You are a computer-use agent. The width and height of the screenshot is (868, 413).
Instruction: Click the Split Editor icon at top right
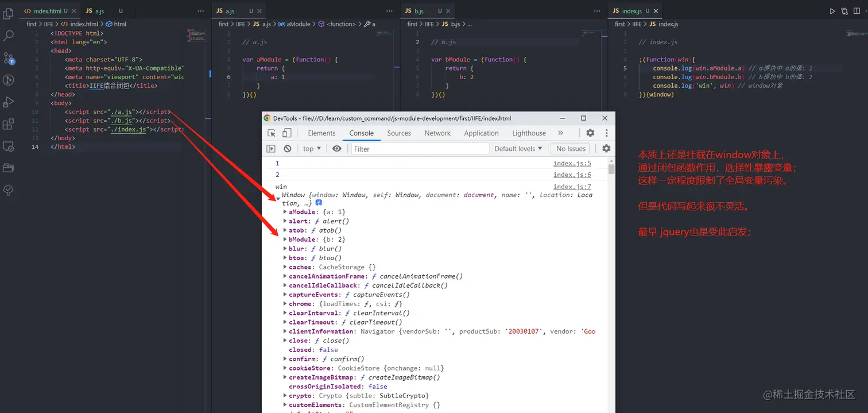858,11
